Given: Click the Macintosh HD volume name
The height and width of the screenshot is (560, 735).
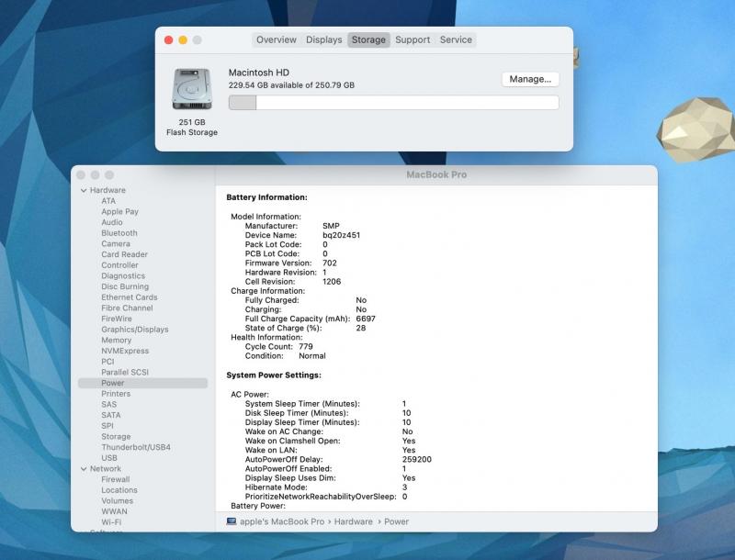Looking at the screenshot, I should [x=259, y=73].
